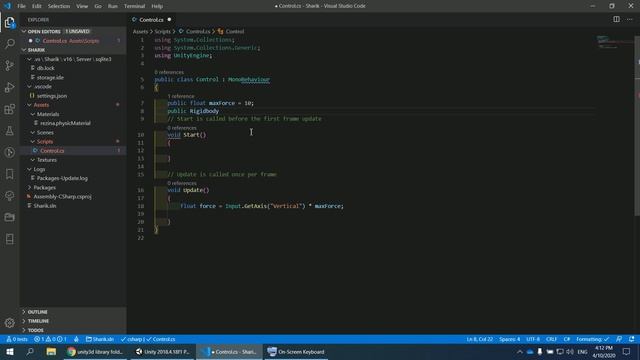This screenshot has width=640, height=360.
Task: Switch to Chrome unity3d library window
Action: point(95,352)
